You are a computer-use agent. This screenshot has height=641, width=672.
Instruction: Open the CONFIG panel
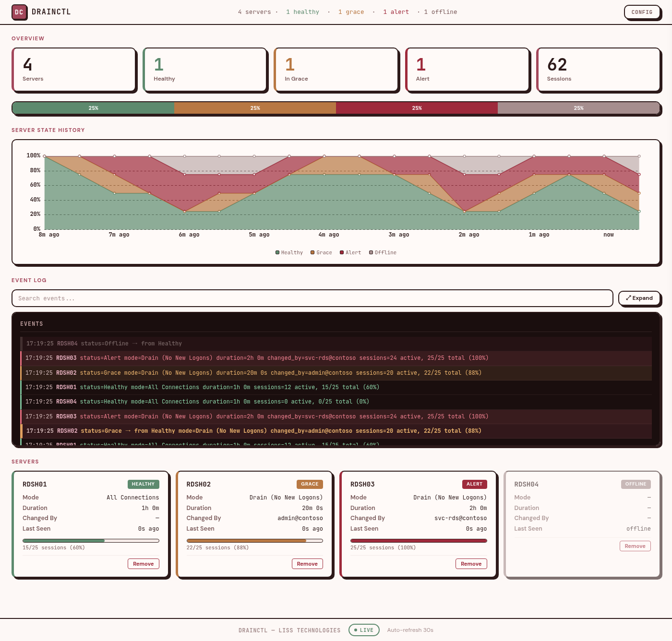[642, 12]
